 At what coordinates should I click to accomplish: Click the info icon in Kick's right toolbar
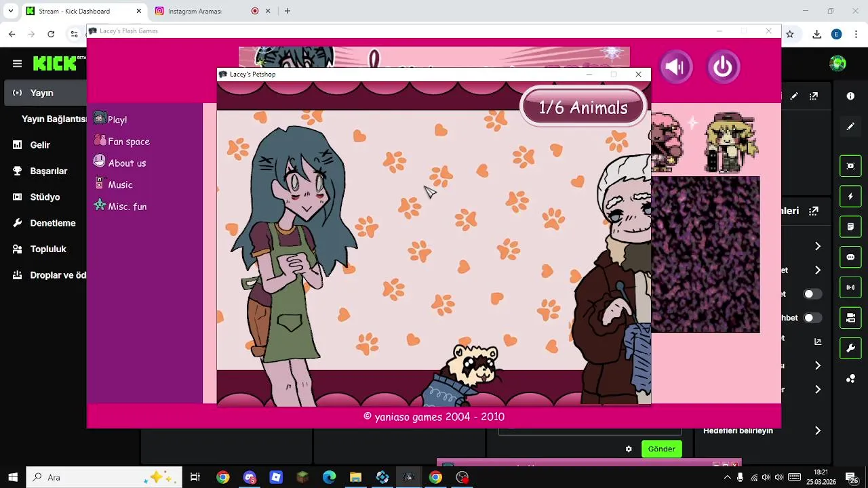[x=850, y=96]
